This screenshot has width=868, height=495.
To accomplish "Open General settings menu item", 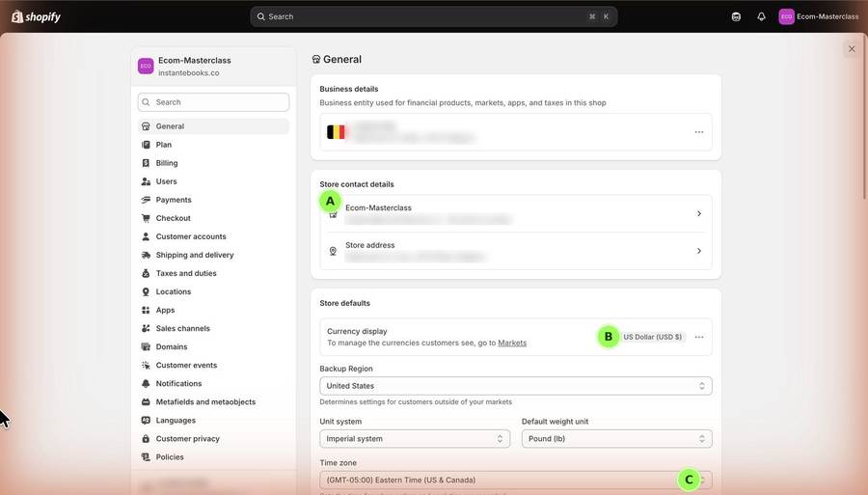I will [x=213, y=126].
